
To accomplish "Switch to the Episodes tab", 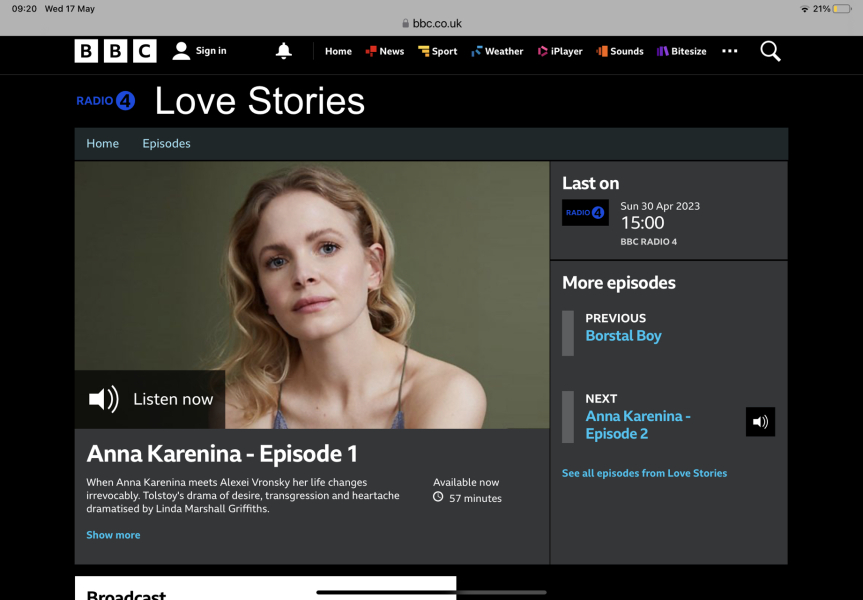I will (166, 144).
